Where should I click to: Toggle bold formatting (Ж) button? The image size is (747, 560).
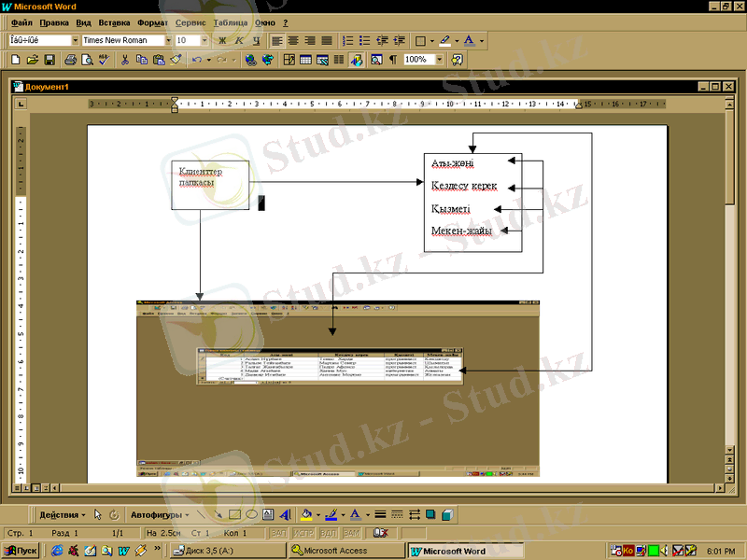(222, 41)
